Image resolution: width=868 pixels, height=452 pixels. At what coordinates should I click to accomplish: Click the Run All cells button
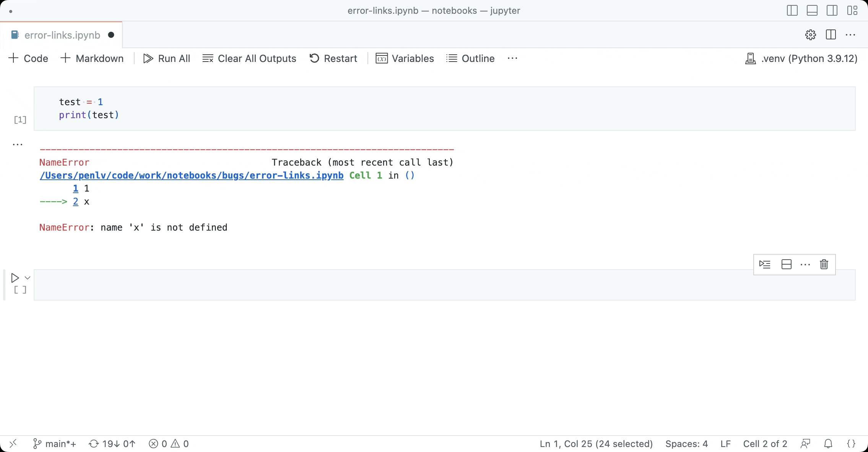[x=166, y=58]
